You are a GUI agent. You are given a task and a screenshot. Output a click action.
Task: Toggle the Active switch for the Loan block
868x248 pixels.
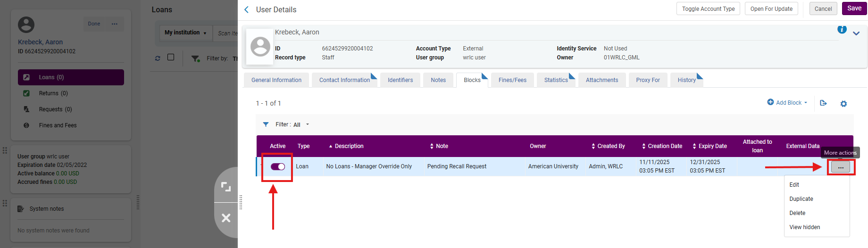(278, 166)
